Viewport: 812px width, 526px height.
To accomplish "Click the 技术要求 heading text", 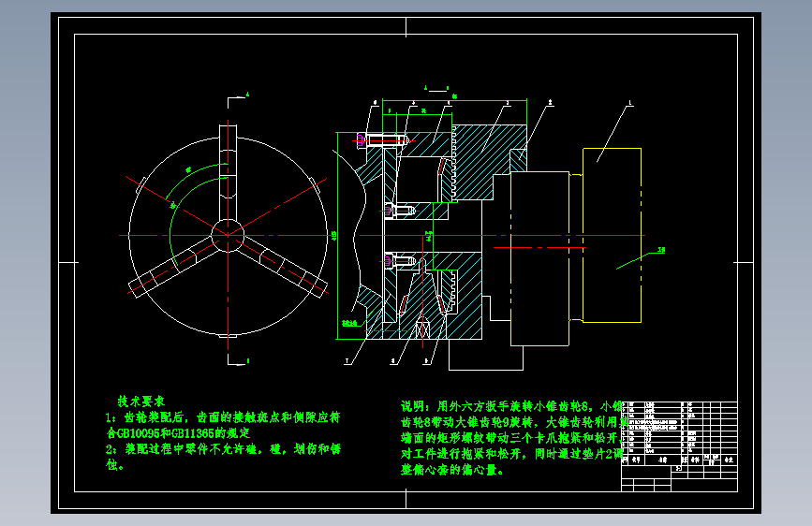I will [140, 402].
